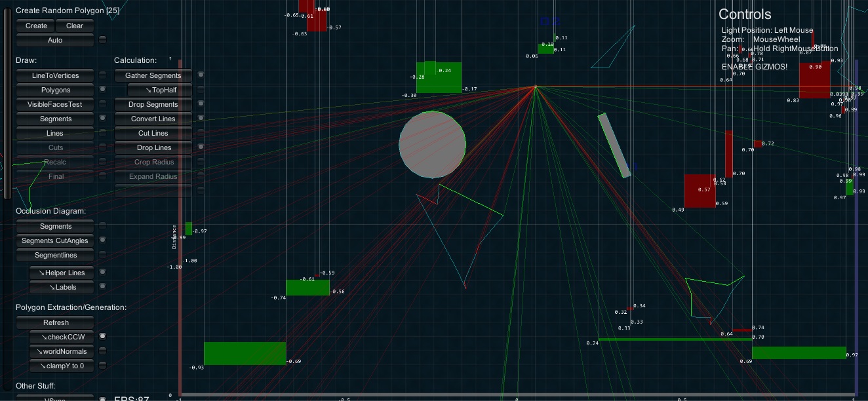The width and height of the screenshot is (868, 401).
Task: Click the Clear button
Action: pos(75,26)
